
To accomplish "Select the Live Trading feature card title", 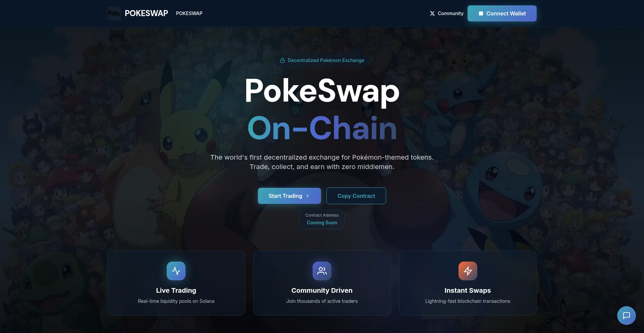I will (x=176, y=290).
